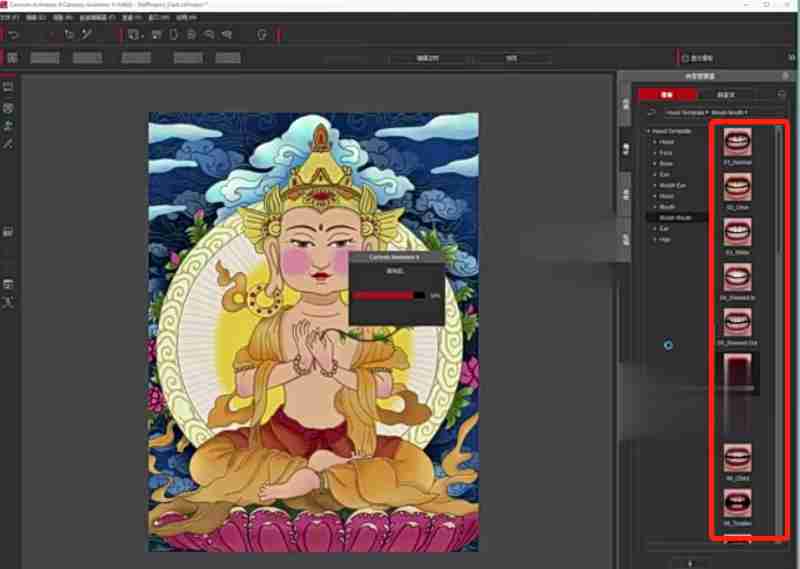Image resolution: width=800 pixels, height=569 pixels.
Task: Expand the Face node in the tree
Action: pos(655,153)
